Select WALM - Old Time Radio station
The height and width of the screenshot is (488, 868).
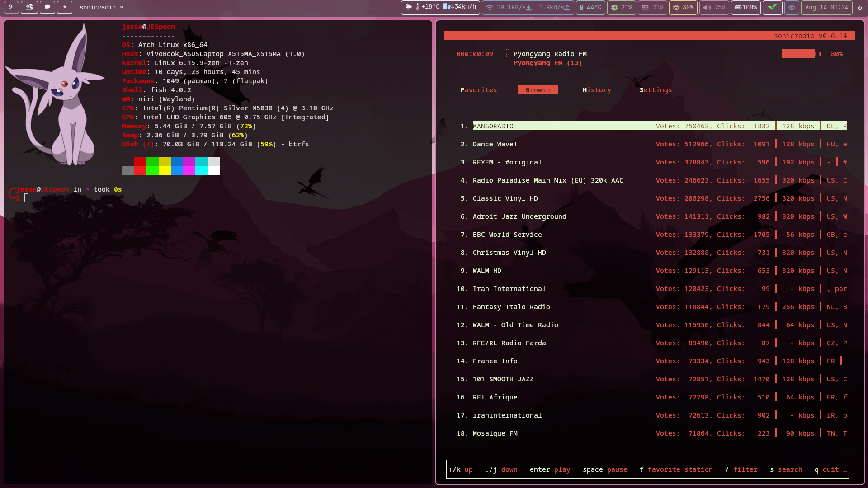point(652,325)
